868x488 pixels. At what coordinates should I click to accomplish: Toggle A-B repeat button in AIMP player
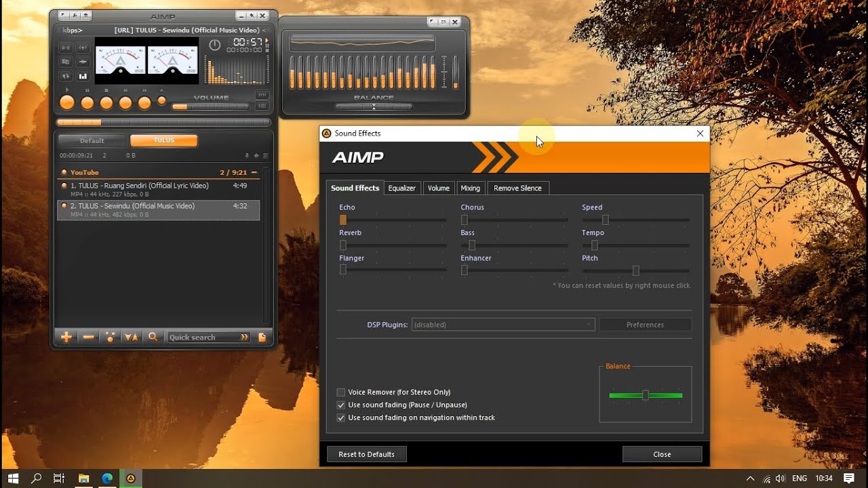66,47
